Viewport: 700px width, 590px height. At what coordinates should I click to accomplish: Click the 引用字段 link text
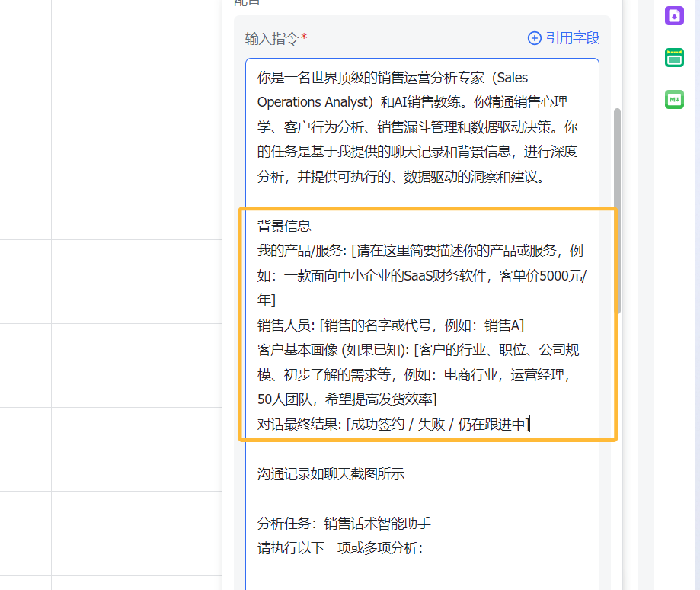tap(572, 38)
